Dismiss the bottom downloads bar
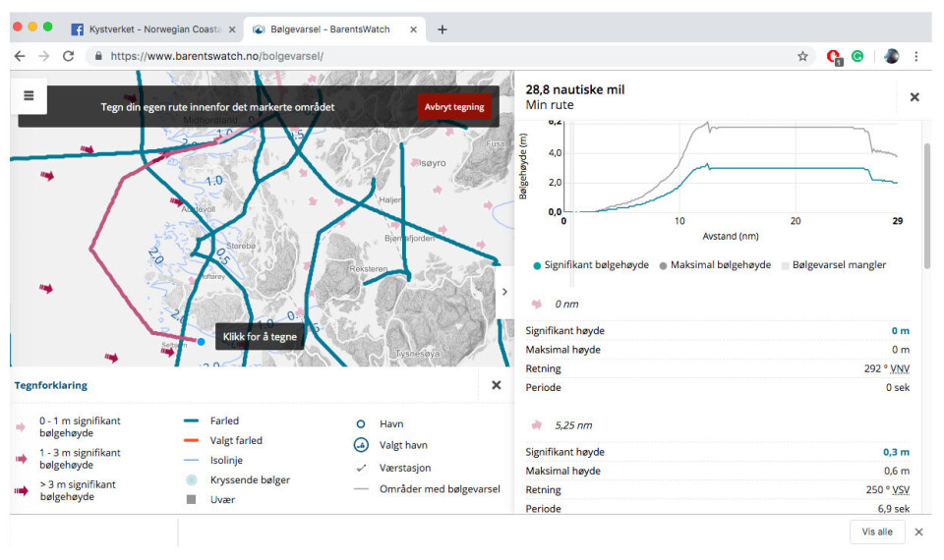Viewport: 944px width, 560px height. [x=918, y=532]
